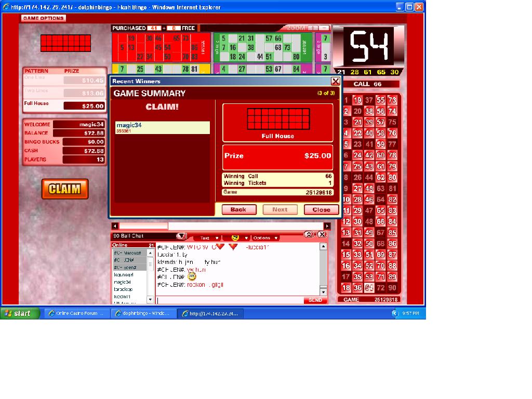Close the 90 Ball Chat panel
The width and height of the screenshot is (532, 399).
point(322,235)
